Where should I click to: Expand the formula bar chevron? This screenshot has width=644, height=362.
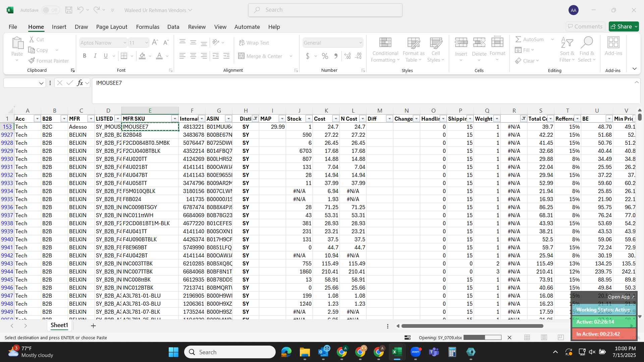(x=636, y=82)
